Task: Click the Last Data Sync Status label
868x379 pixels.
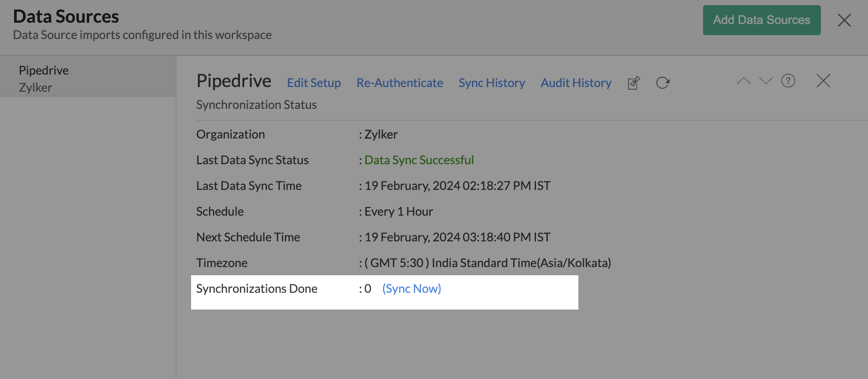Action: (252, 160)
